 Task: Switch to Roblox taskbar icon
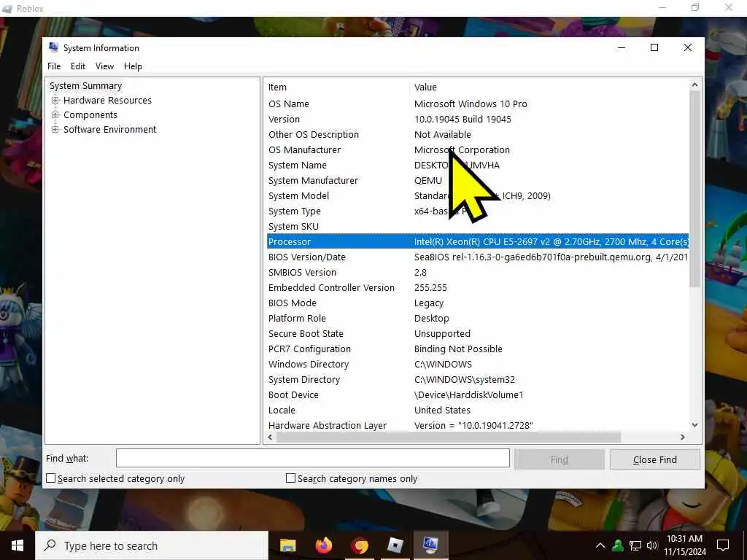pyautogui.click(x=395, y=545)
